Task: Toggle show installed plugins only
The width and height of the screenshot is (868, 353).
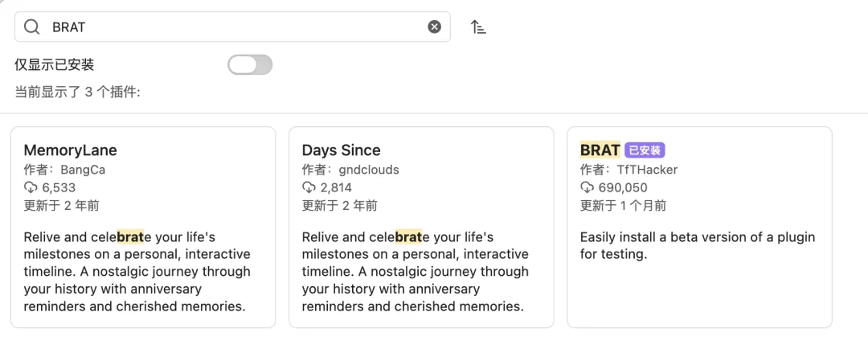Action: click(250, 65)
